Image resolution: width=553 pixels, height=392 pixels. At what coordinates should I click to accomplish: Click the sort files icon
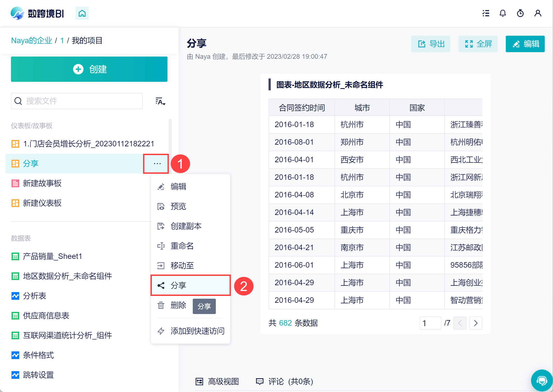point(160,102)
